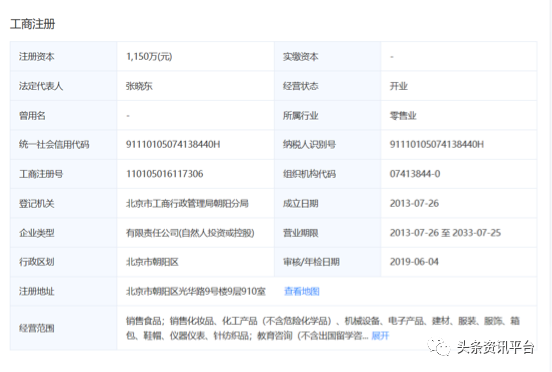The height and width of the screenshot is (372, 552).
Task: Select address 北京市朝阳区光华路9号楼9层910室
Action: (196, 291)
